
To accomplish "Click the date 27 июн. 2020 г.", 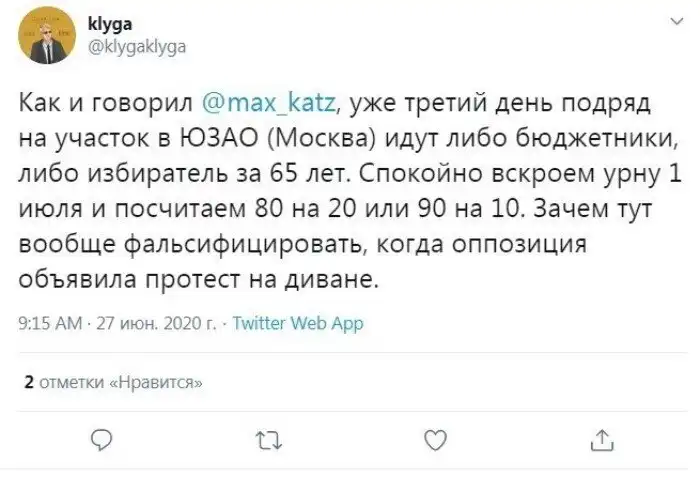I will click(156, 324).
